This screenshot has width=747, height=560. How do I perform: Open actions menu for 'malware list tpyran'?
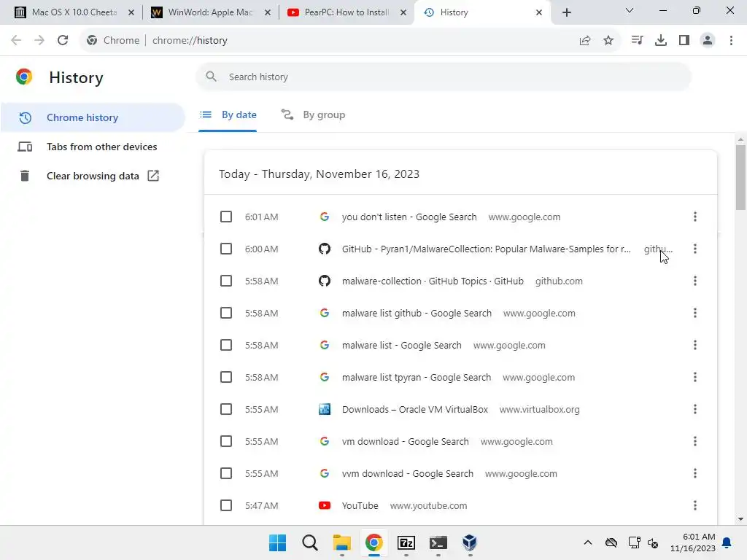[x=695, y=377]
